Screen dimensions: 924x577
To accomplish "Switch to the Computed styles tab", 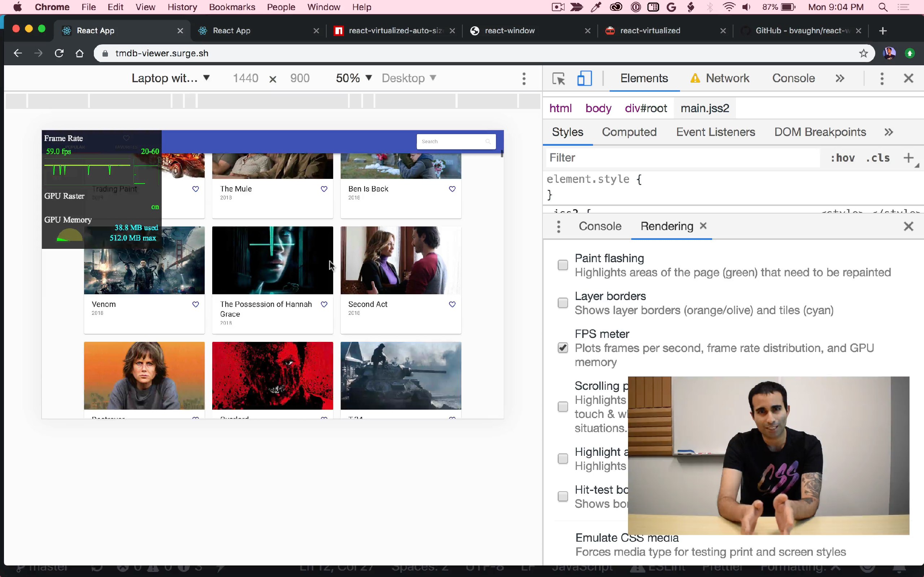I will point(629,132).
